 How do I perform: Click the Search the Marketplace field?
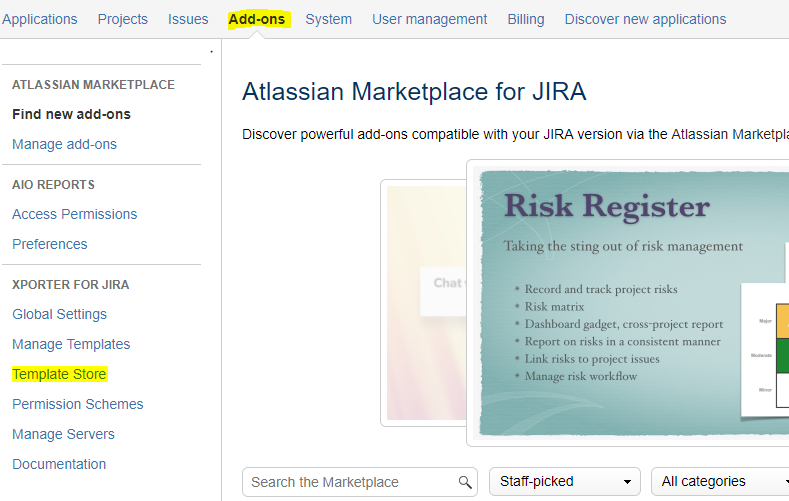tap(359, 482)
